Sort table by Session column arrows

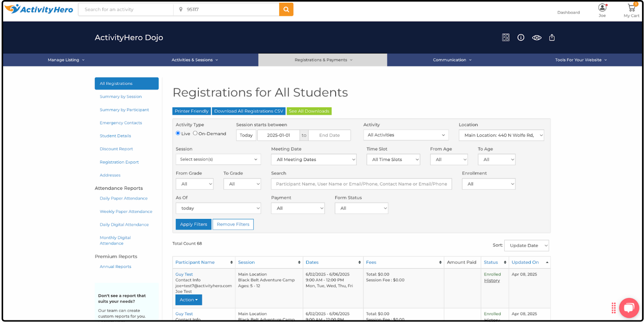[299, 262]
